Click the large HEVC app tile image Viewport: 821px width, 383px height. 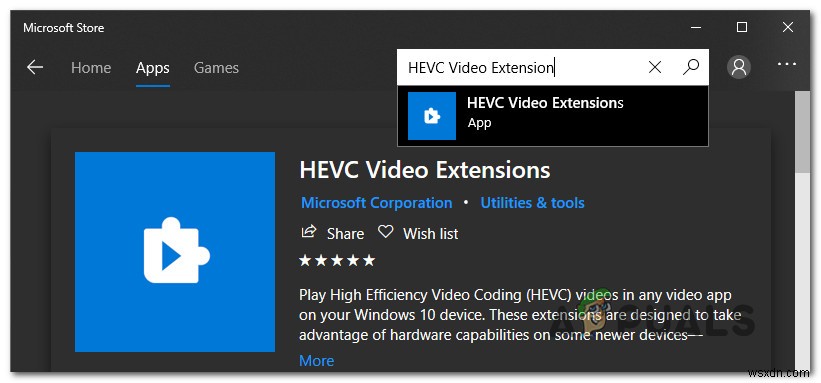[175, 252]
